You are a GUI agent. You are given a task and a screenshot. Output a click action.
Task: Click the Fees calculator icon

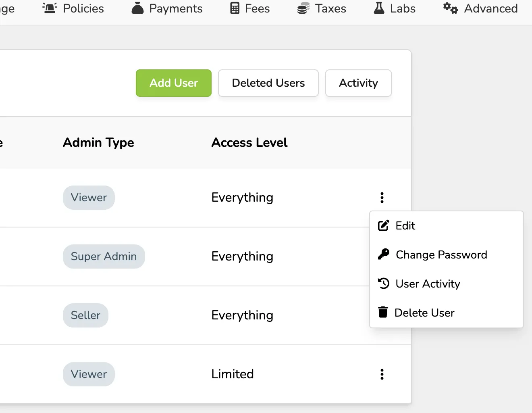tap(235, 8)
